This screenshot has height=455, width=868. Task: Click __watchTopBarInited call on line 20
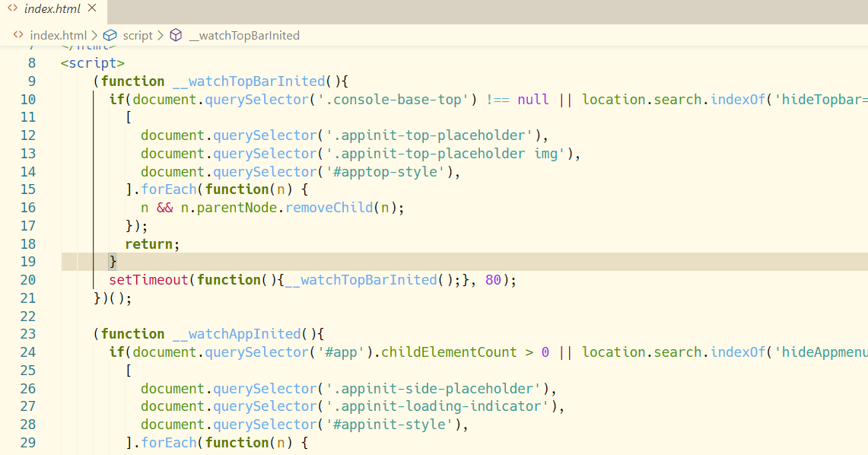[x=361, y=280]
